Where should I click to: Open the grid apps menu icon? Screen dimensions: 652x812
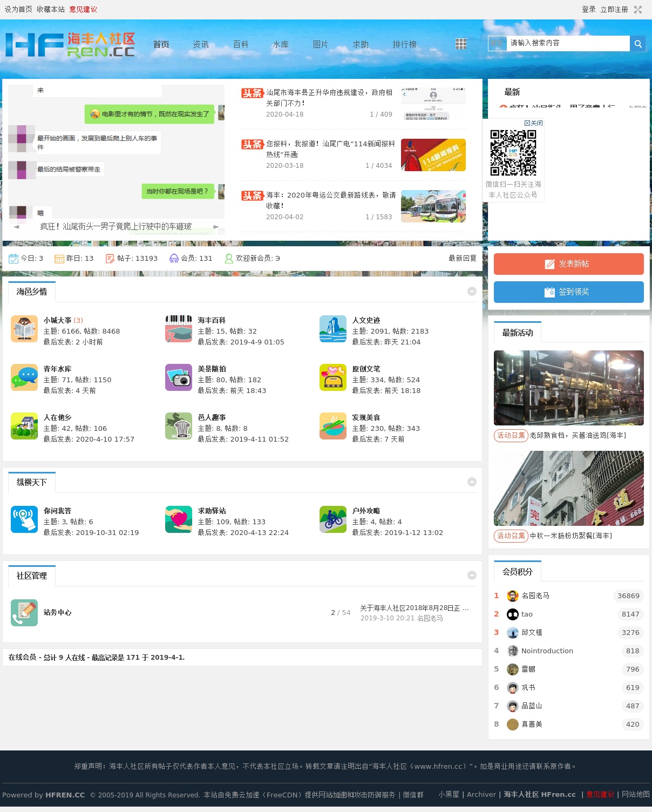point(461,44)
